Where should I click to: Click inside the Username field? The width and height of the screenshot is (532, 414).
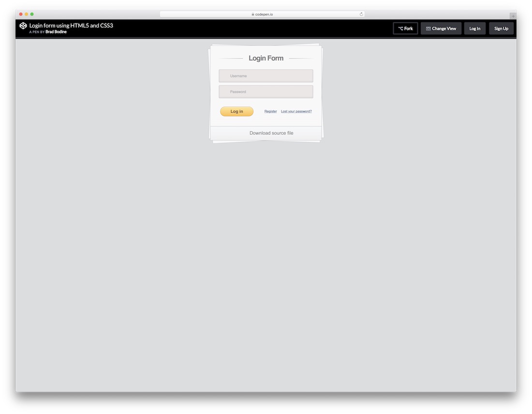(x=266, y=75)
